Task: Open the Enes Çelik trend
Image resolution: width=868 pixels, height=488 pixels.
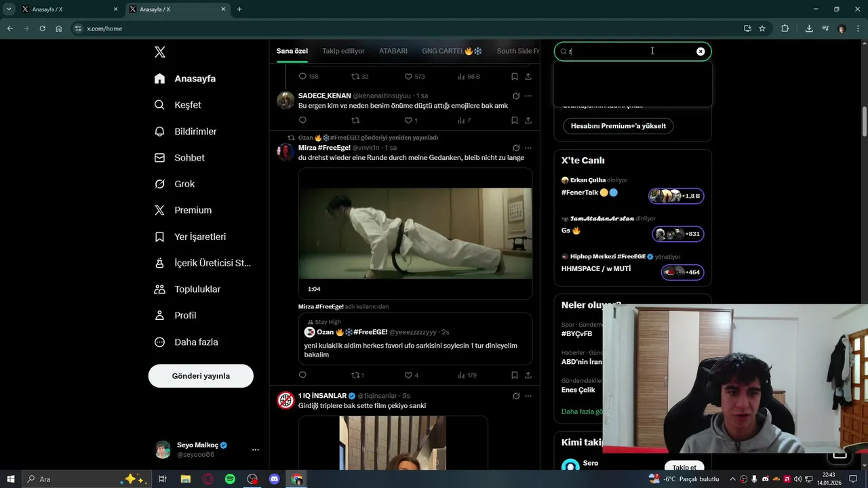Action: 578,390
